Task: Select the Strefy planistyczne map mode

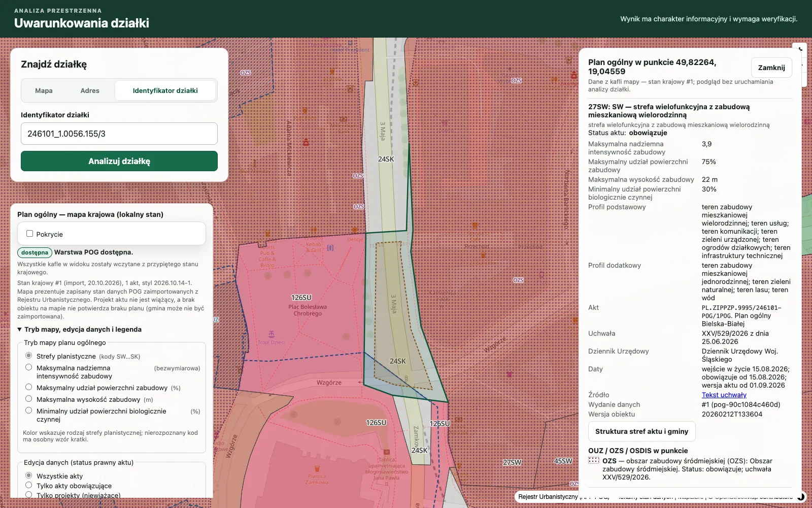Action: click(29, 356)
